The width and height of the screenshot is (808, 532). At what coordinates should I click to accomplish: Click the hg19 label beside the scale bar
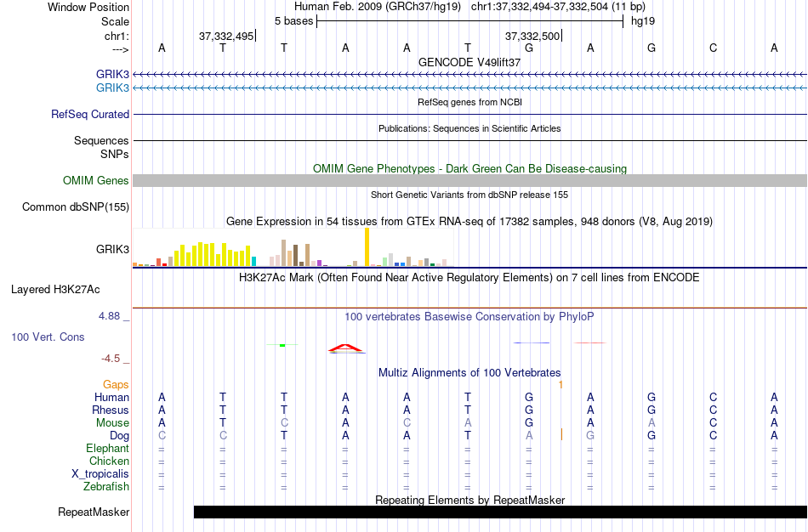click(643, 21)
